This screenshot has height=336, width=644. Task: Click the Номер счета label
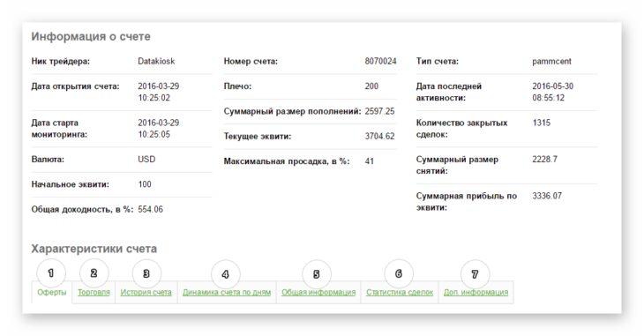tap(251, 61)
